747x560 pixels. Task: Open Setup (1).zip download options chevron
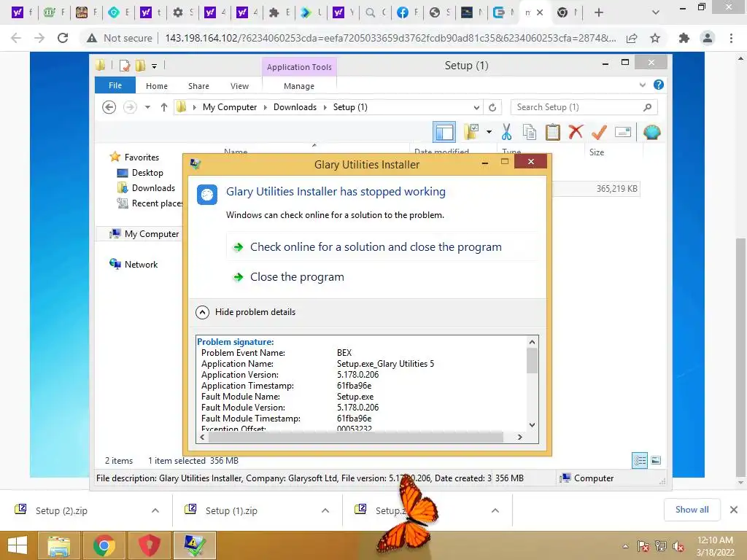[x=325, y=510]
